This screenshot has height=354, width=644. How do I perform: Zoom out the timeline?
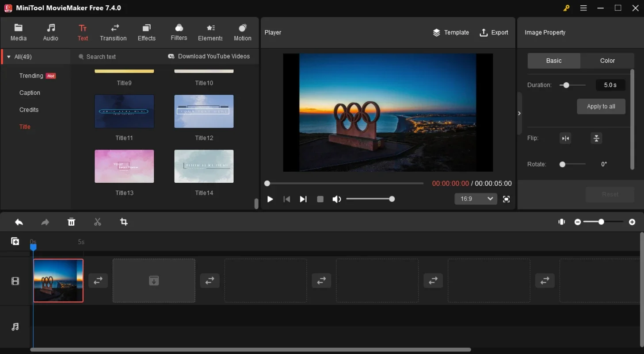click(578, 222)
